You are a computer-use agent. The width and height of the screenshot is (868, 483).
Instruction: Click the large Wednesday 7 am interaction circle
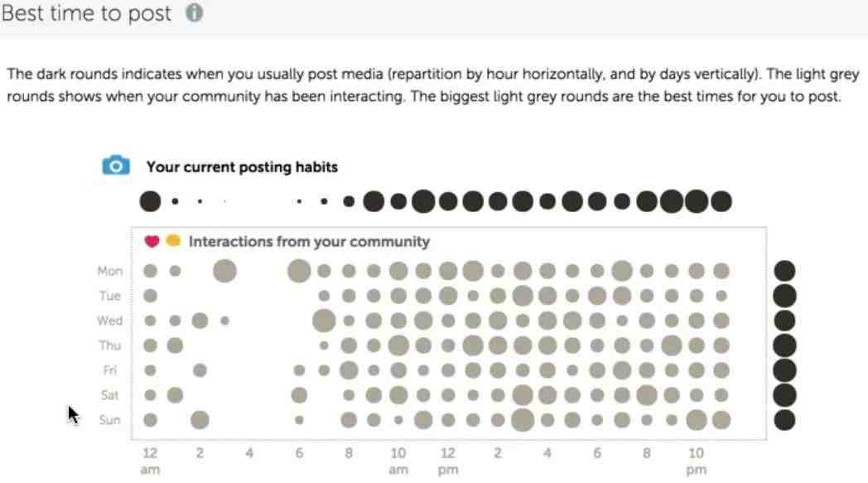pyautogui.click(x=324, y=321)
